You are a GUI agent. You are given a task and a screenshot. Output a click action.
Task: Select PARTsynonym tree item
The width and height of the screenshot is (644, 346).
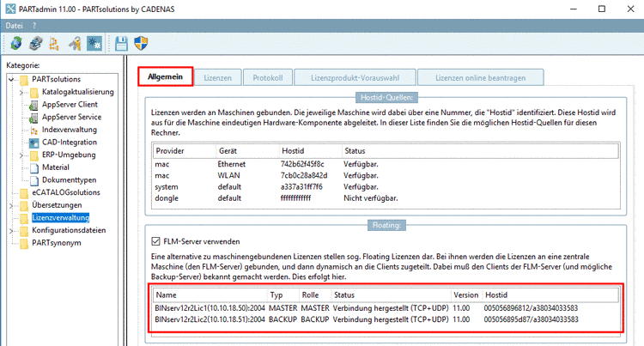(57, 243)
